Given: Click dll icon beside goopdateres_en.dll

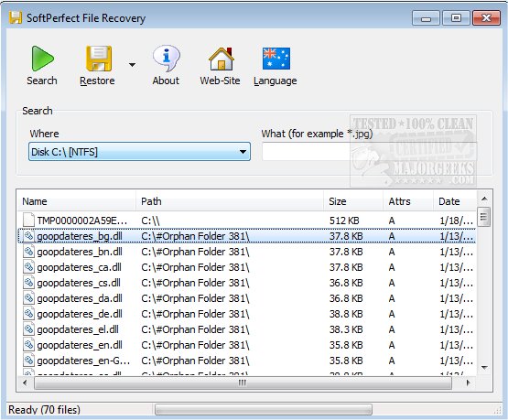Looking at the screenshot, I should [x=28, y=345].
